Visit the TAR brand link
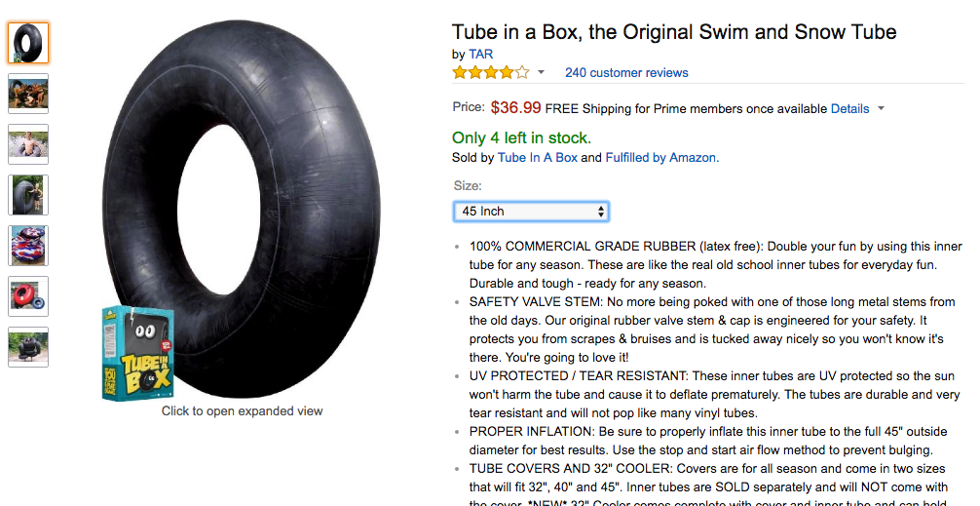 click(x=481, y=55)
